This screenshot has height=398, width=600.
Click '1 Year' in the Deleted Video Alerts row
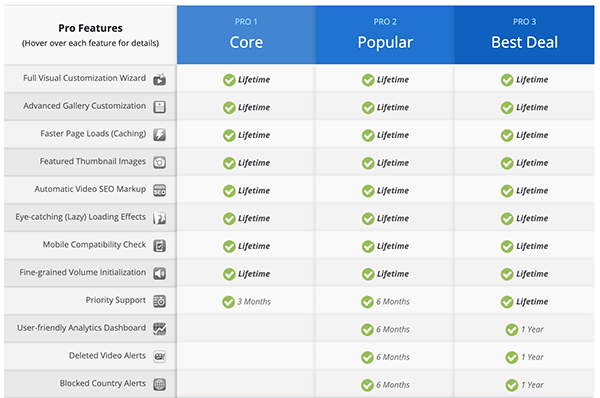pos(532,357)
